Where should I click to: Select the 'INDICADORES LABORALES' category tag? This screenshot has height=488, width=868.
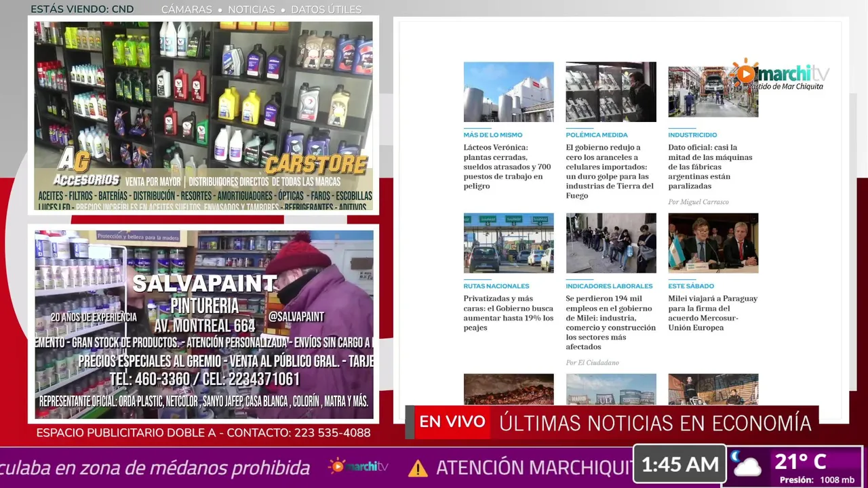(x=610, y=286)
